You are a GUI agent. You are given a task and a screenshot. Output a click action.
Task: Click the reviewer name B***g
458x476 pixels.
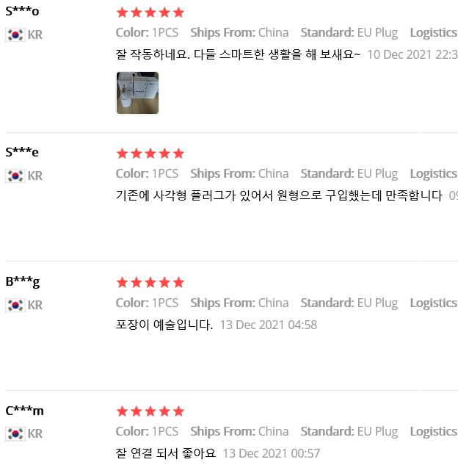[x=23, y=282]
